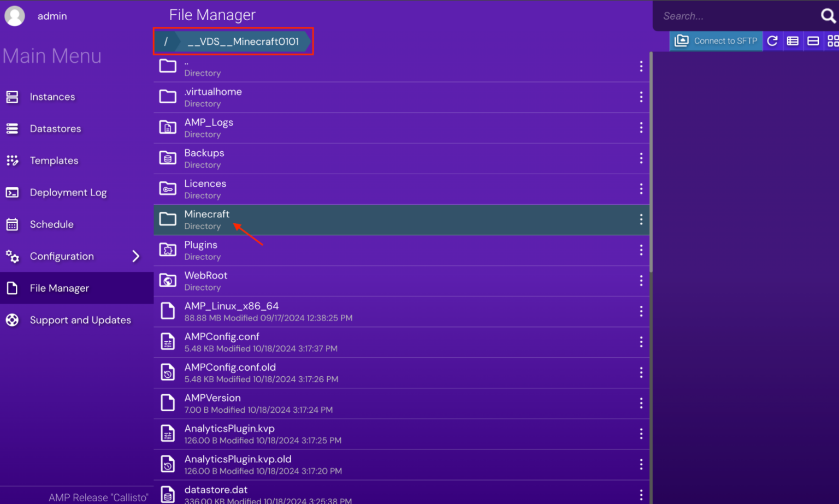Click the Schedule calendar icon
The image size is (839, 504).
coord(12,224)
